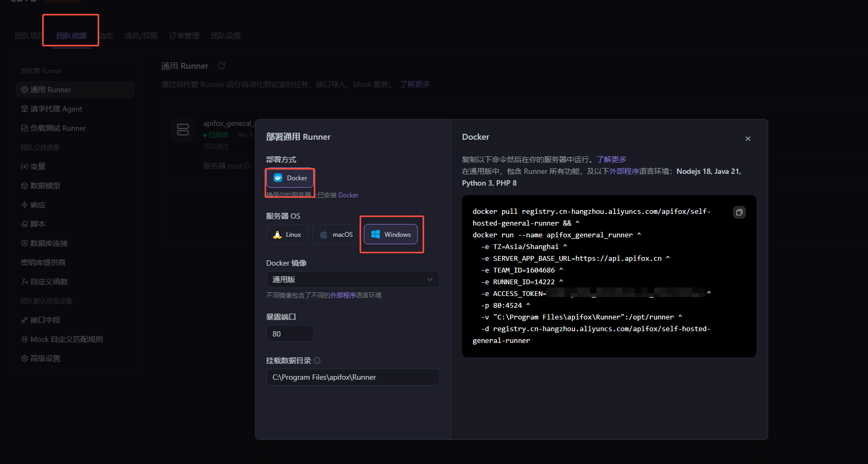Click the 通用 Runner sidebar icon
The image size is (868, 464).
point(25,90)
